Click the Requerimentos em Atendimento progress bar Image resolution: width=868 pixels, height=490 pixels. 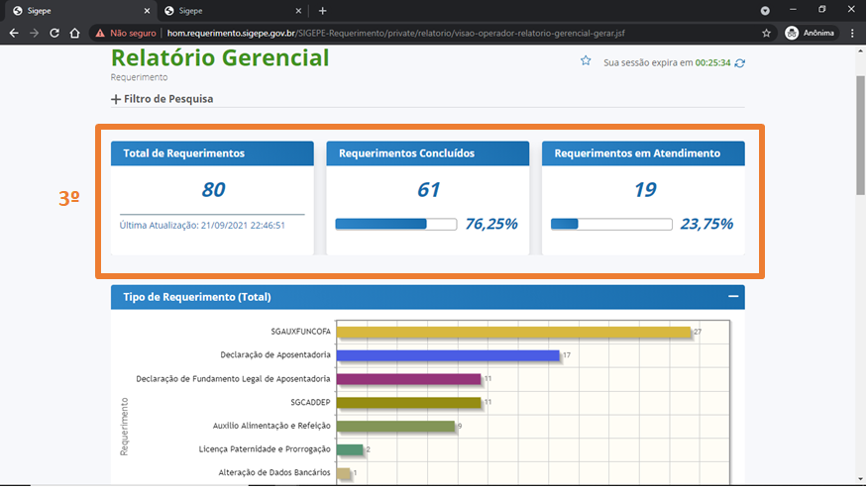[610, 224]
